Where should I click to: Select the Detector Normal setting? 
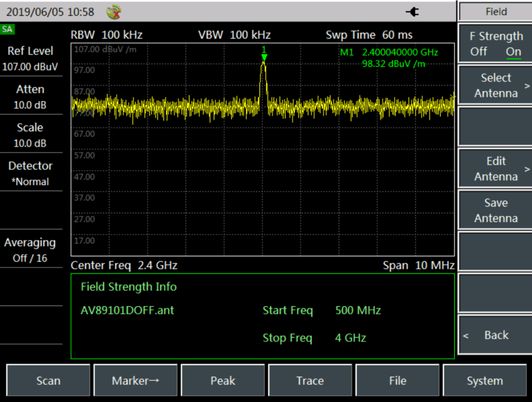(30, 174)
